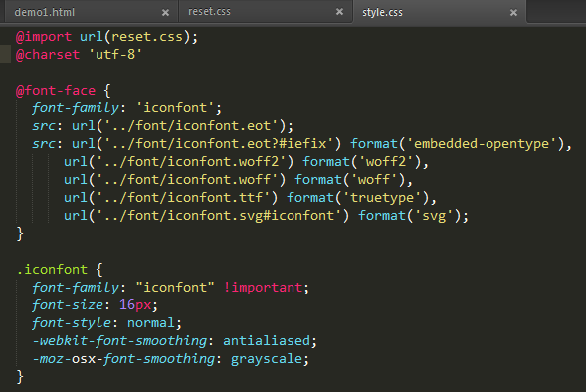Click the iconfont.ttf truetype line

point(250,198)
